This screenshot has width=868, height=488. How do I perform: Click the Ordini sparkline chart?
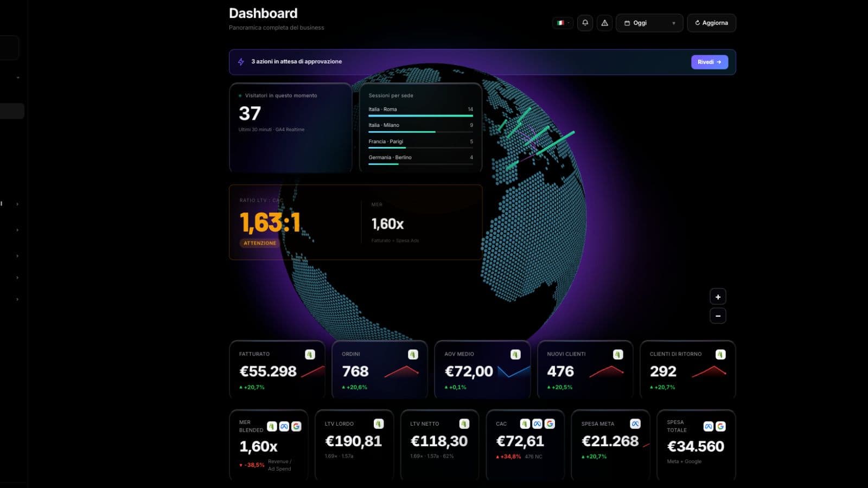point(401,371)
